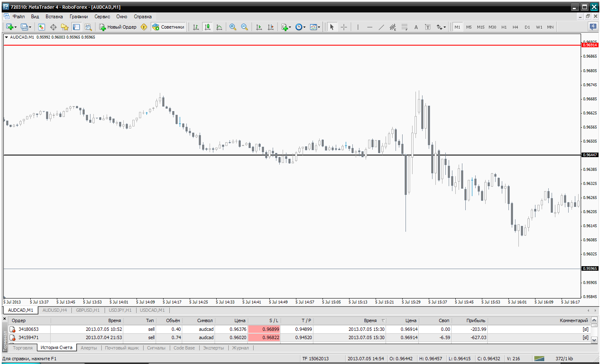Expand the templates dropdown arrow
This screenshot has width=601, height=364.
(319, 27)
